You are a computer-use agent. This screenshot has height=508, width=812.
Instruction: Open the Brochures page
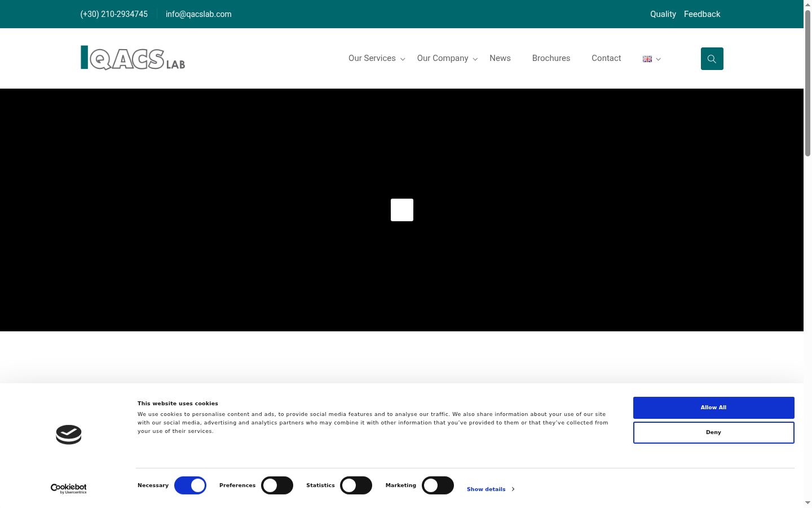(x=551, y=58)
